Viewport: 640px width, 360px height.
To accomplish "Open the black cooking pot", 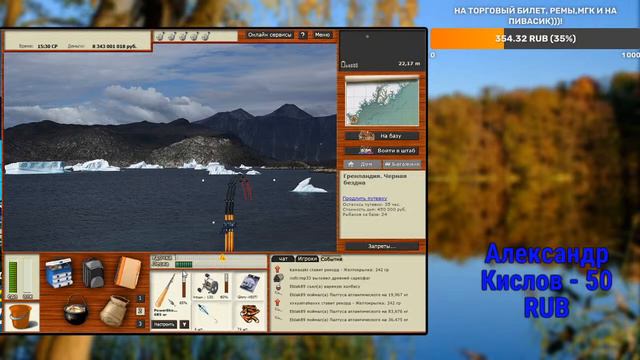I will pyautogui.click(x=76, y=310).
